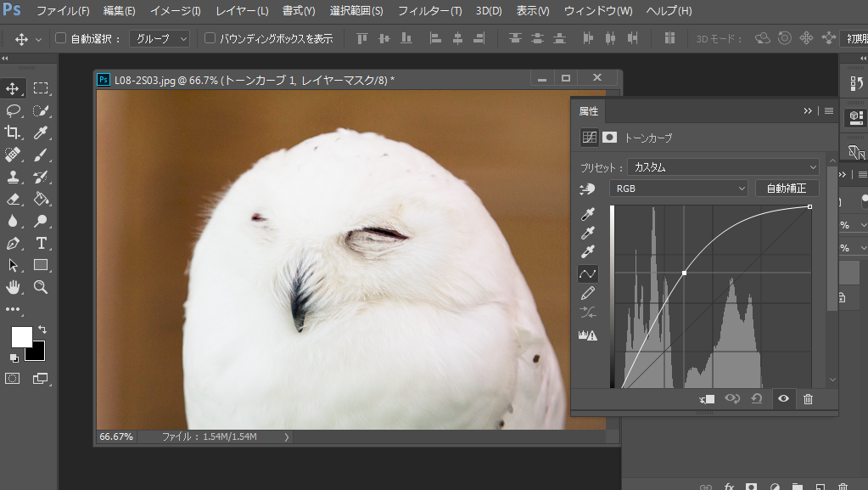Click the on-image adjustment hand icon in curves panel
Screen dimensions: 868x490
click(x=587, y=189)
